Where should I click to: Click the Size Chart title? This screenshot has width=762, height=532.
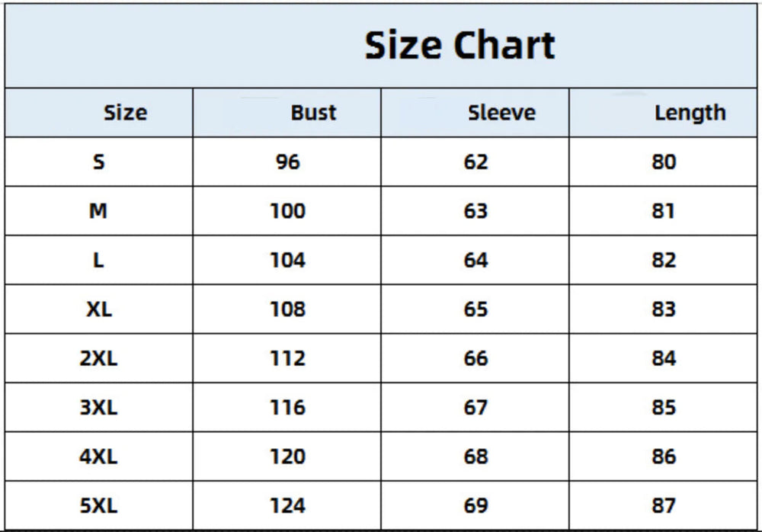pyautogui.click(x=459, y=45)
